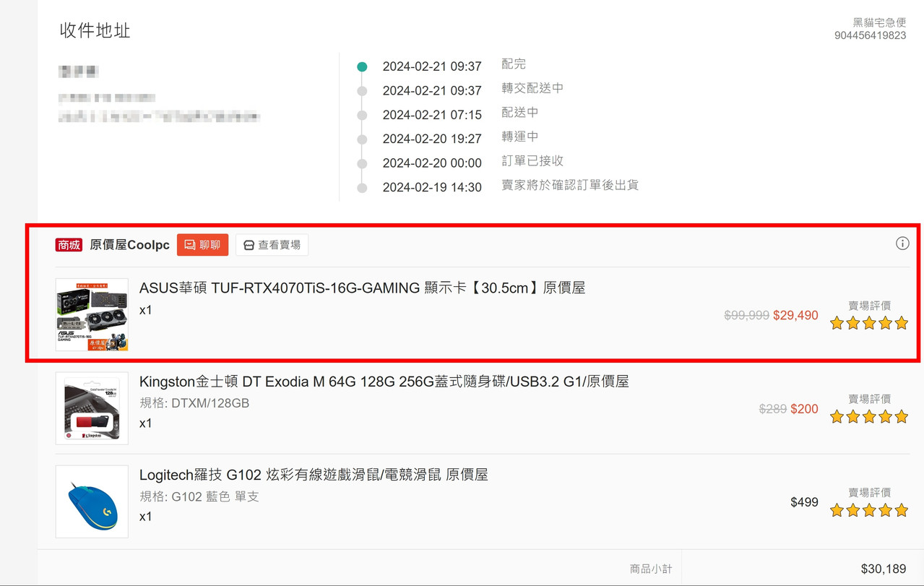Open the Logitech G102 mouse thumbnail
This screenshot has width=924, height=586.
92,501
